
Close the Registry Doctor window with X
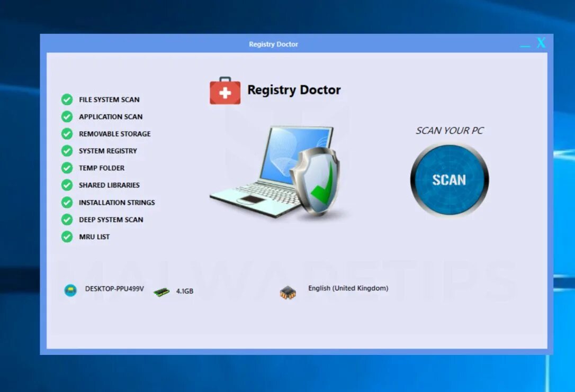pos(541,43)
